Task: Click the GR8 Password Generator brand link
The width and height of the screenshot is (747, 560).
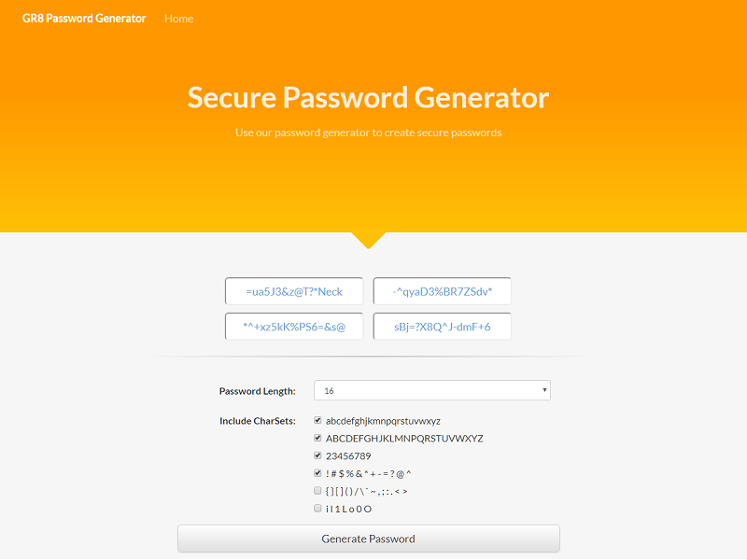Action: [x=83, y=18]
